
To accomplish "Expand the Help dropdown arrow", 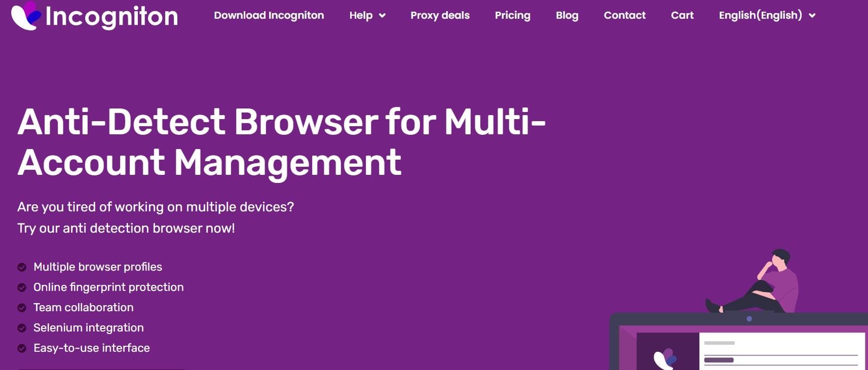I will click(382, 16).
